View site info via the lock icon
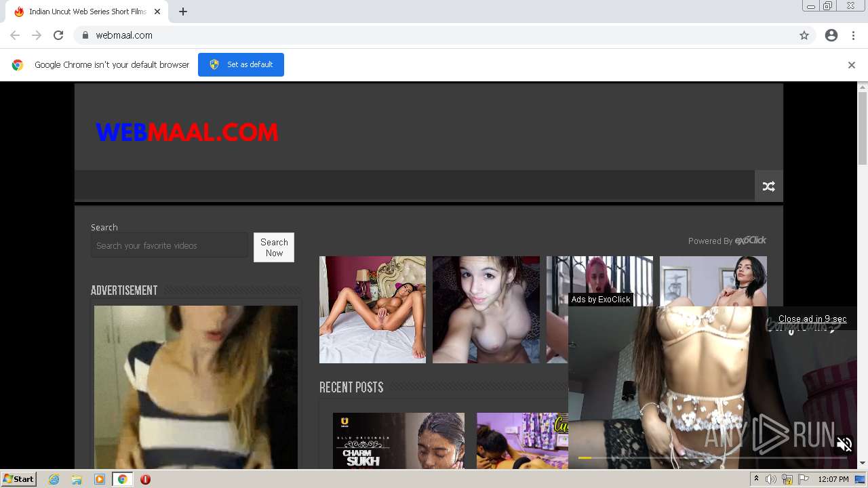Image resolution: width=868 pixels, height=488 pixels. click(85, 35)
